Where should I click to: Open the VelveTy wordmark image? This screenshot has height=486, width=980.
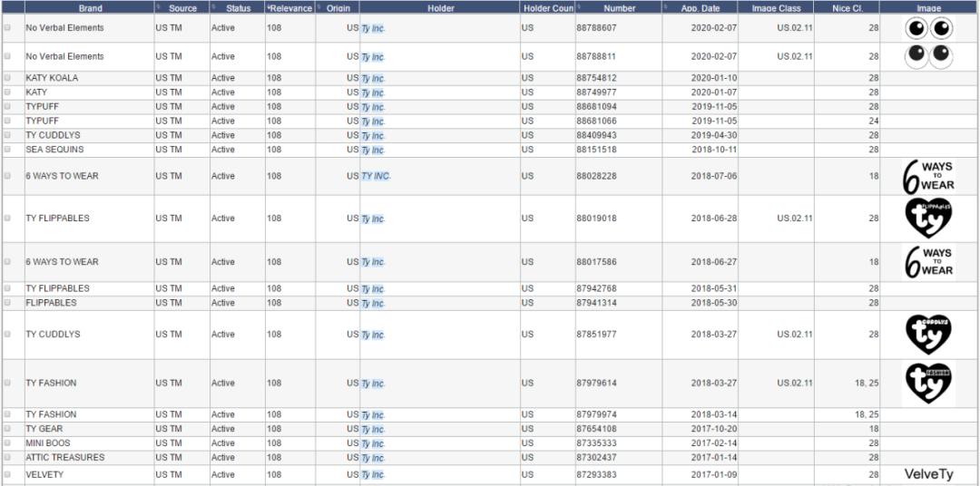[x=929, y=475]
